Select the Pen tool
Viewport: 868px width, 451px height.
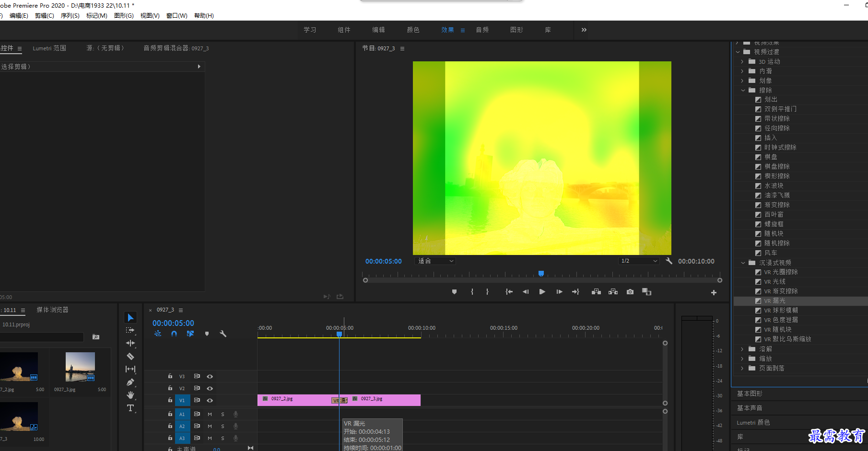point(130,382)
